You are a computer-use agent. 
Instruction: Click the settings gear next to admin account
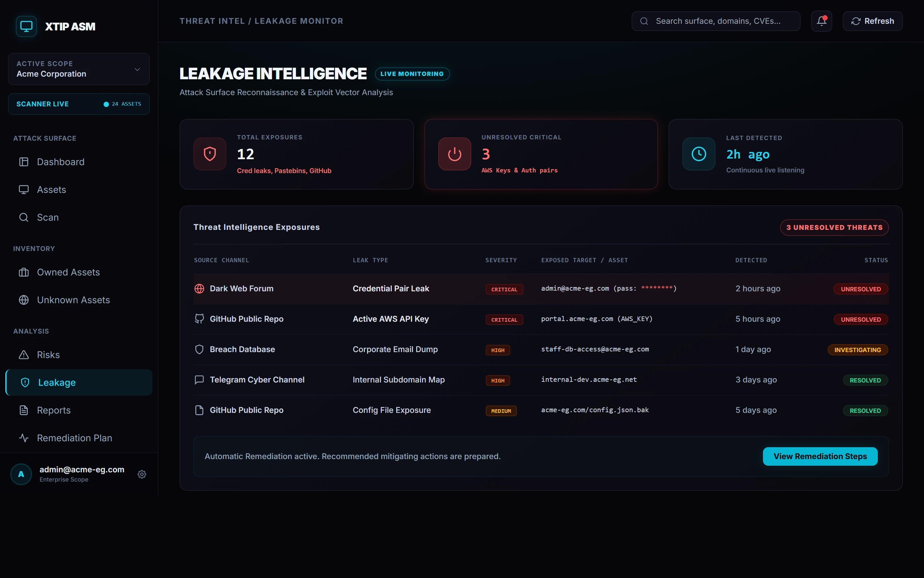[x=142, y=474]
